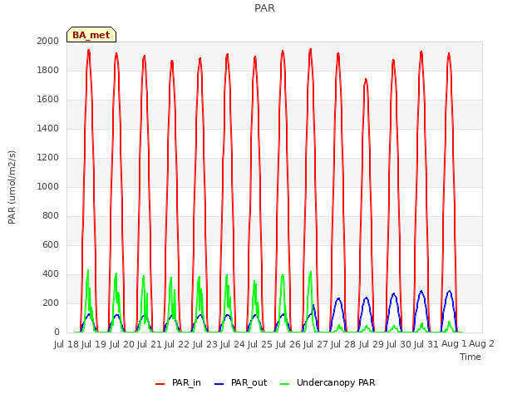Click the Jul 31 x-axis tick label
This screenshot has height=399, width=532.
(x=426, y=344)
